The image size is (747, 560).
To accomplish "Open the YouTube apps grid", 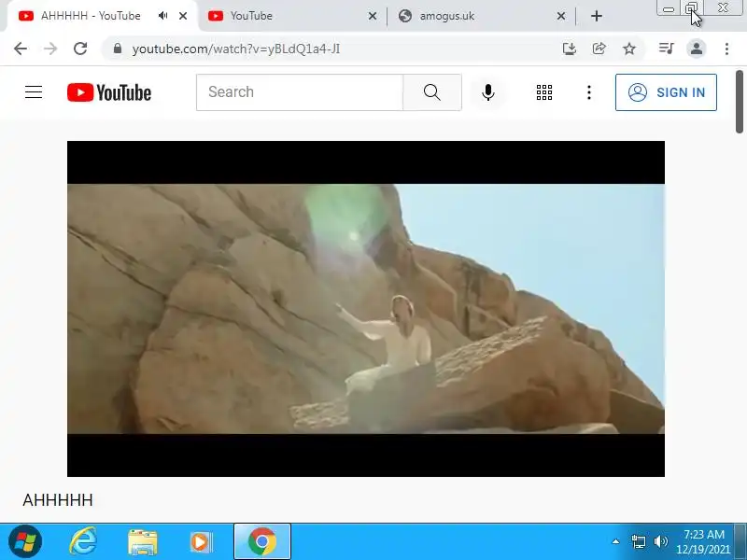I will pos(544,91).
